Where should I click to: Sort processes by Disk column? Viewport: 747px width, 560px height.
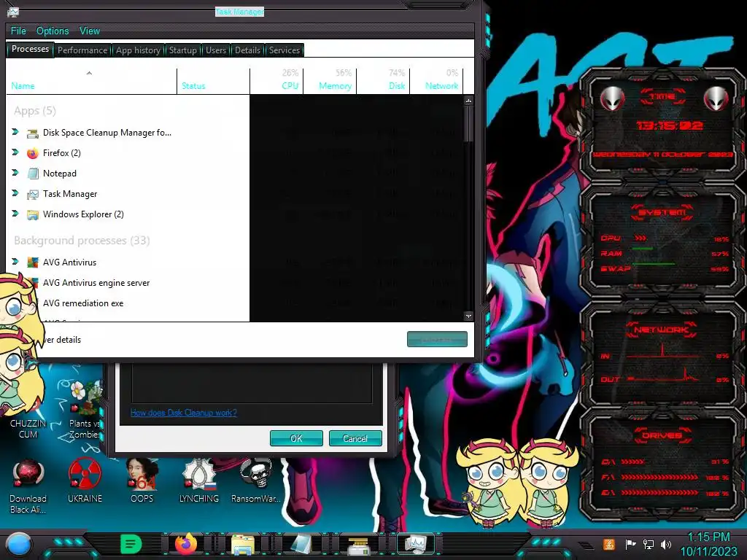[383, 81]
